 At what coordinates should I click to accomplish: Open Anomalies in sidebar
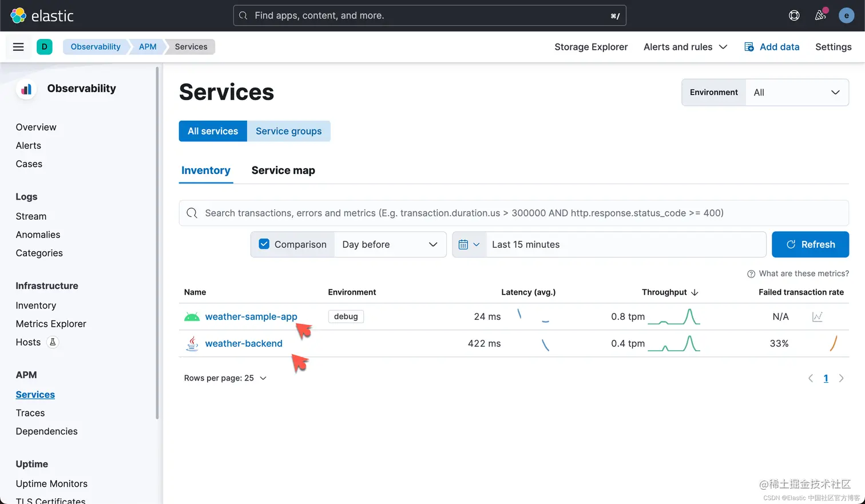[x=38, y=235]
